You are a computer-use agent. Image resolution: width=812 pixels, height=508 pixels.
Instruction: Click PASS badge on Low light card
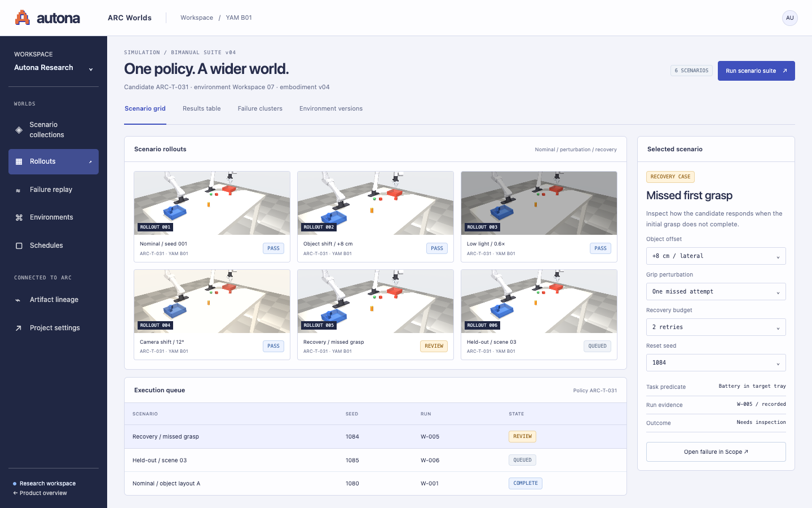(601, 248)
